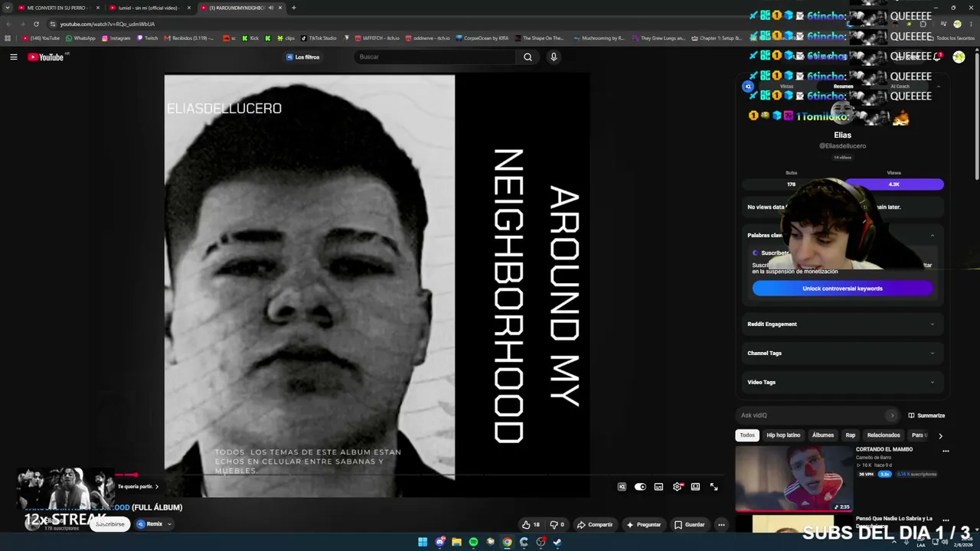Click the Preguntar button

pyautogui.click(x=643, y=525)
